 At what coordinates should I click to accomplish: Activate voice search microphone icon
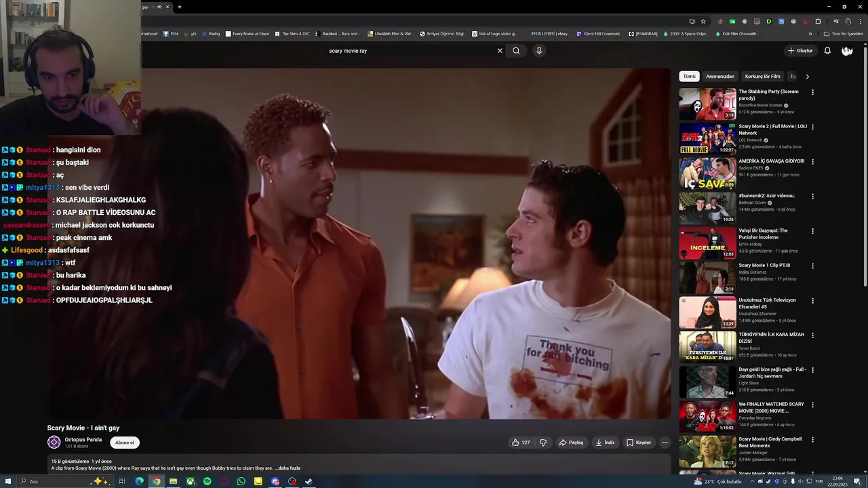coord(539,51)
